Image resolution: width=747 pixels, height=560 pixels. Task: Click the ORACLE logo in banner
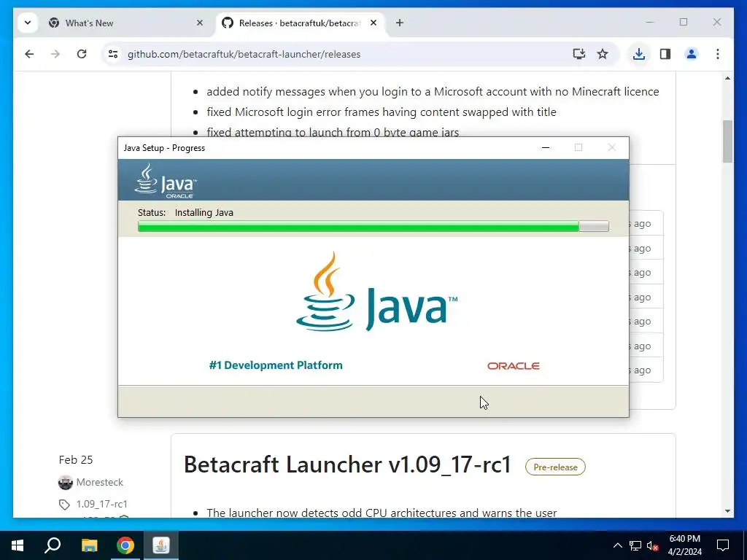(513, 366)
